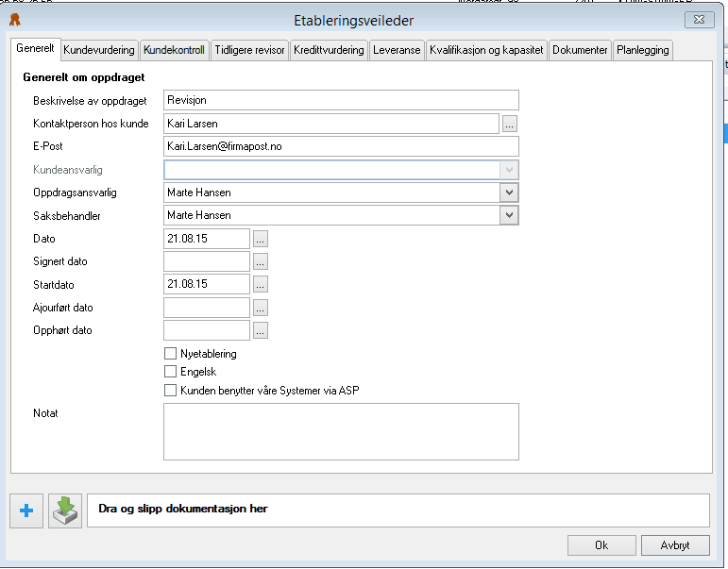Open the date picker for Opphørt dato
This screenshot has height=569, width=728.
click(x=260, y=330)
